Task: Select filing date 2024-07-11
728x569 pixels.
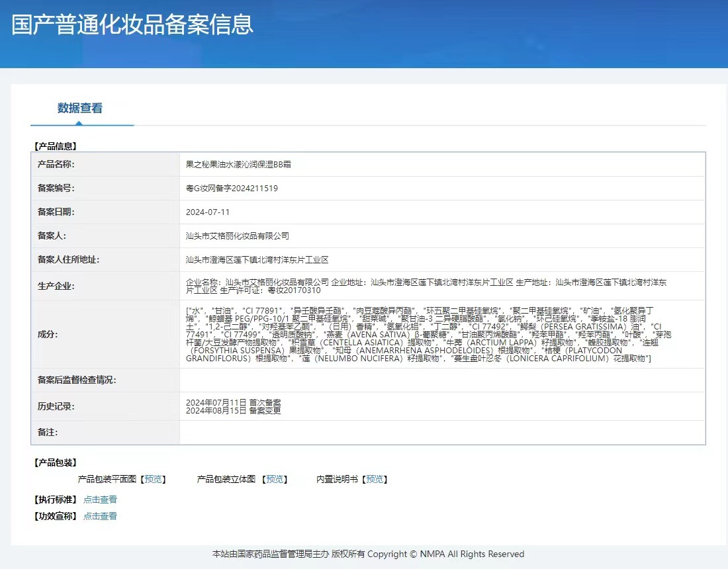Action: pos(208,212)
